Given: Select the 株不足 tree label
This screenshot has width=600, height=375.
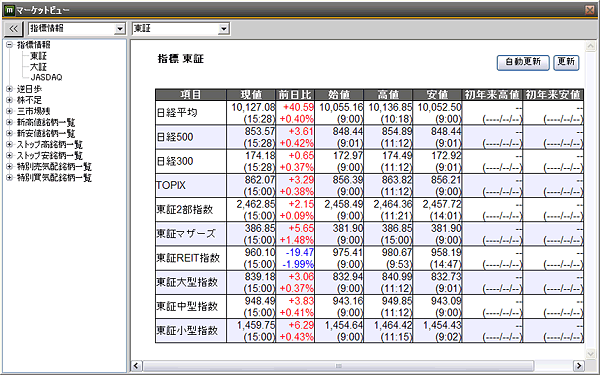Looking at the screenshot, I should pos(29,100).
